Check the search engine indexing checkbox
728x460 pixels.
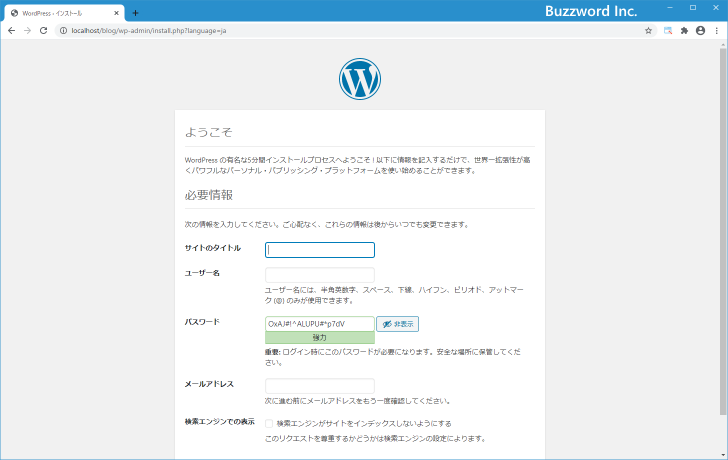(x=269, y=423)
